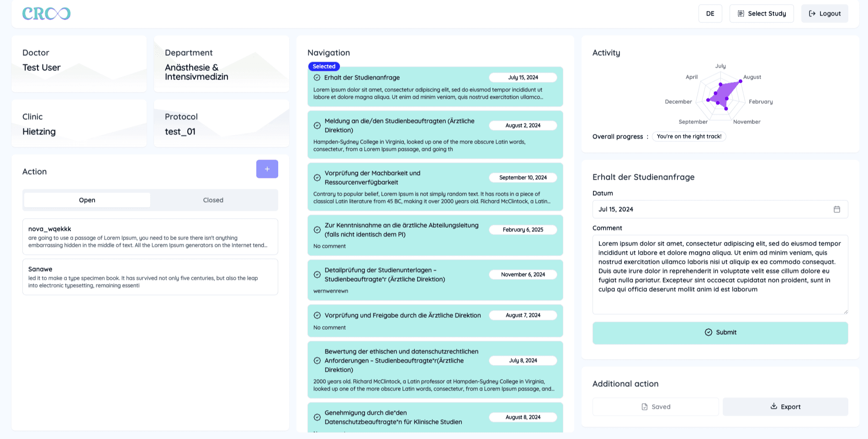Switch to the Closed actions tab

coord(213,200)
